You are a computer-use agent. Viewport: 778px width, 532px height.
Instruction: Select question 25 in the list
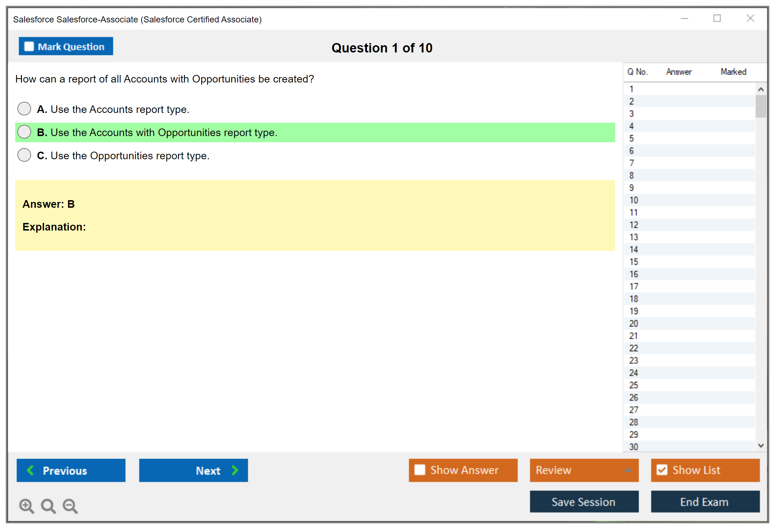click(x=634, y=385)
